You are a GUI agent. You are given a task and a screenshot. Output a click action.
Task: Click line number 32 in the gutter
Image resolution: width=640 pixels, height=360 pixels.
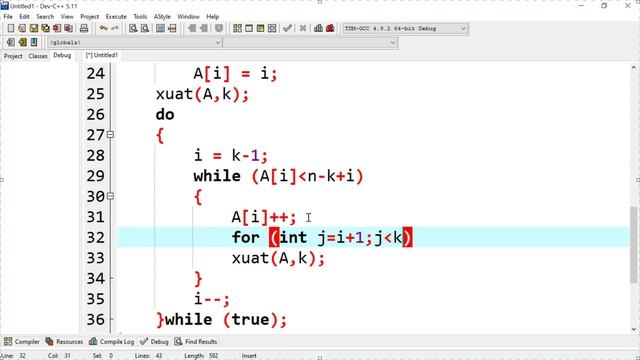96,238
